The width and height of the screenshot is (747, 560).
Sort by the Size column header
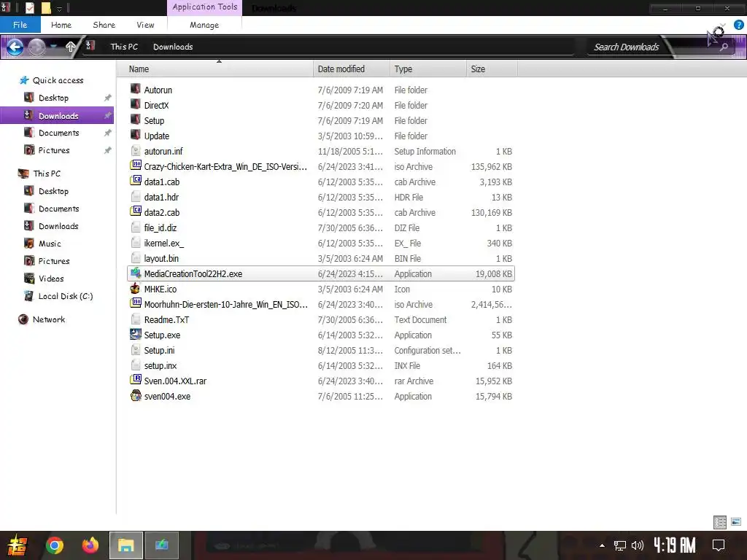click(492, 69)
